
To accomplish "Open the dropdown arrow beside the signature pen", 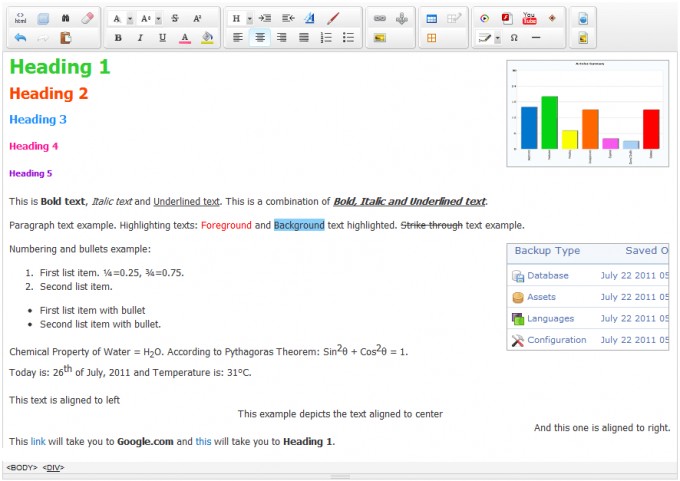I will pyautogui.click(x=497, y=38).
